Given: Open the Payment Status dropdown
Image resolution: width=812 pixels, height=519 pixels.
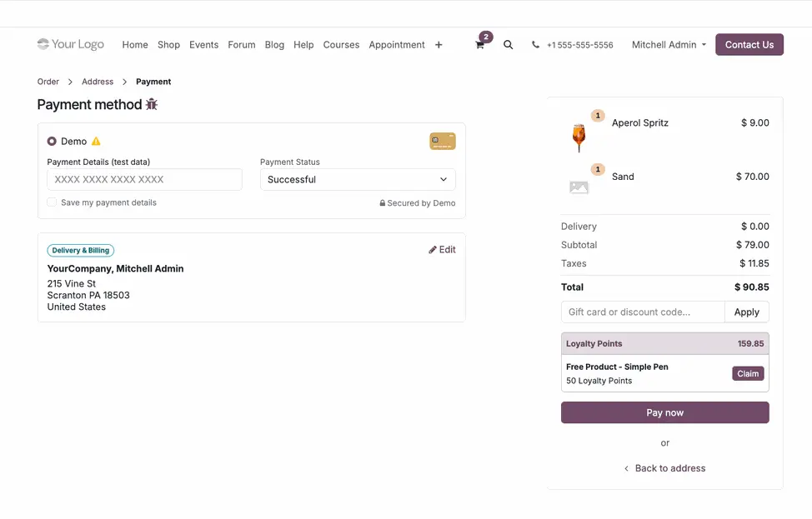Looking at the screenshot, I should [x=357, y=179].
